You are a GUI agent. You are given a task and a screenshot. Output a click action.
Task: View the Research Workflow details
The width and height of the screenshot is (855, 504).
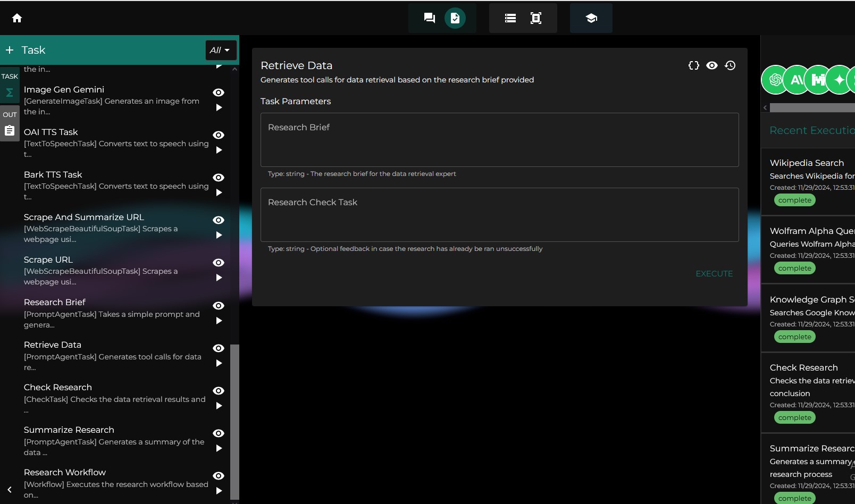[219, 476]
